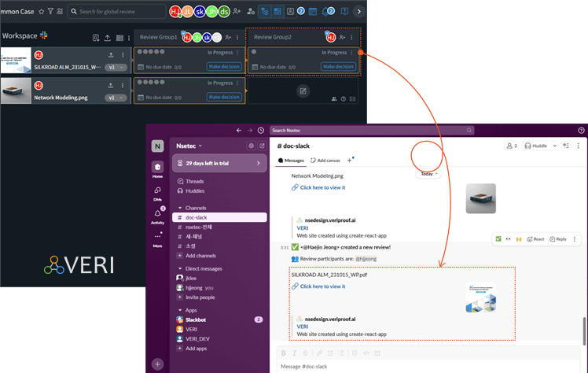
Task: Click the help icon in Slack top bar
Action: point(581,130)
